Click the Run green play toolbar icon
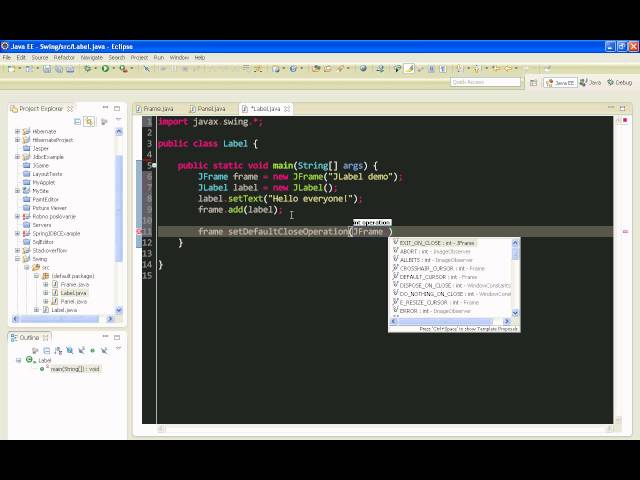 point(105,69)
